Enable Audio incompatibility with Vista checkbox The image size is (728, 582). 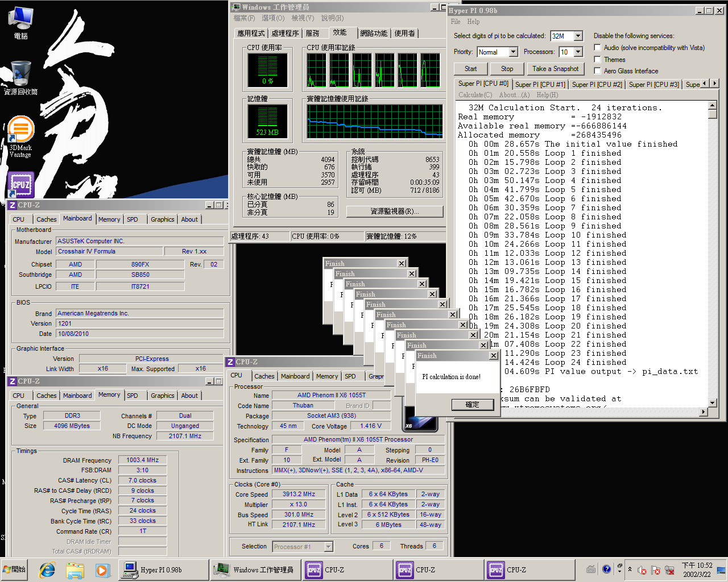(597, 48)
